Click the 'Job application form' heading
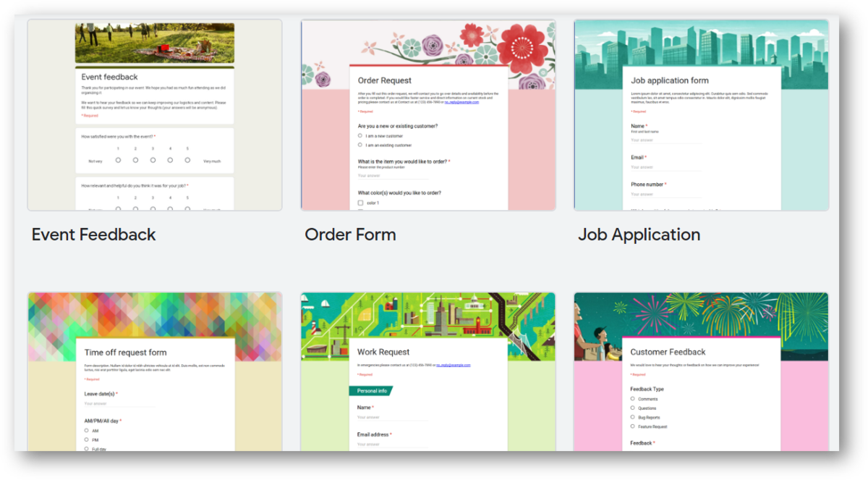This screenshot has width=868, height=480. tap(670, 80)
